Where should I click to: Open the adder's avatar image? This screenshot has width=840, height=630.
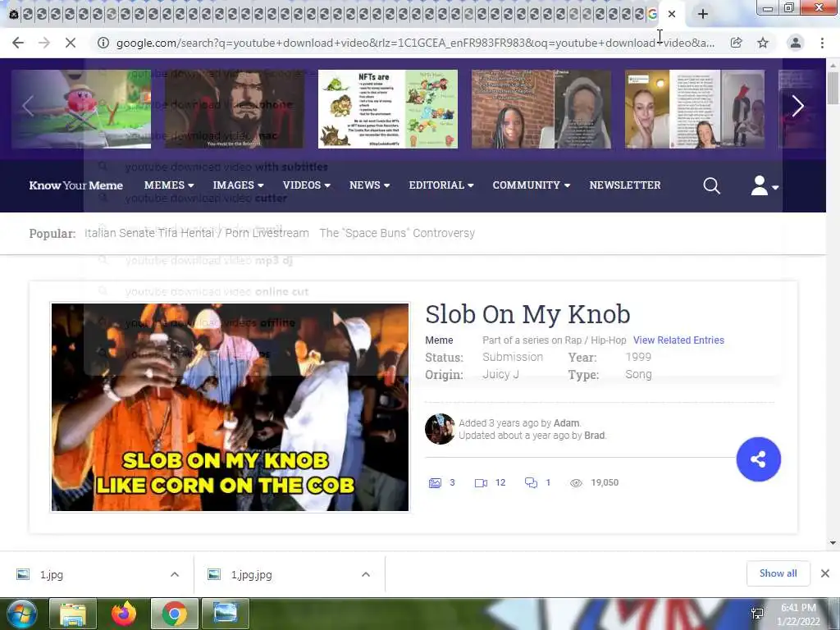(x=440, y=429)
